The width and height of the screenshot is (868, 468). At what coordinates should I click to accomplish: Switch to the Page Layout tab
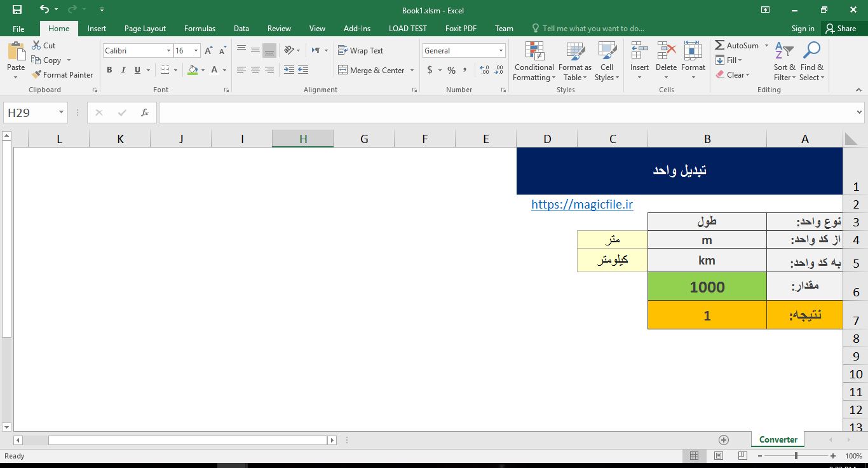[145, 29]
